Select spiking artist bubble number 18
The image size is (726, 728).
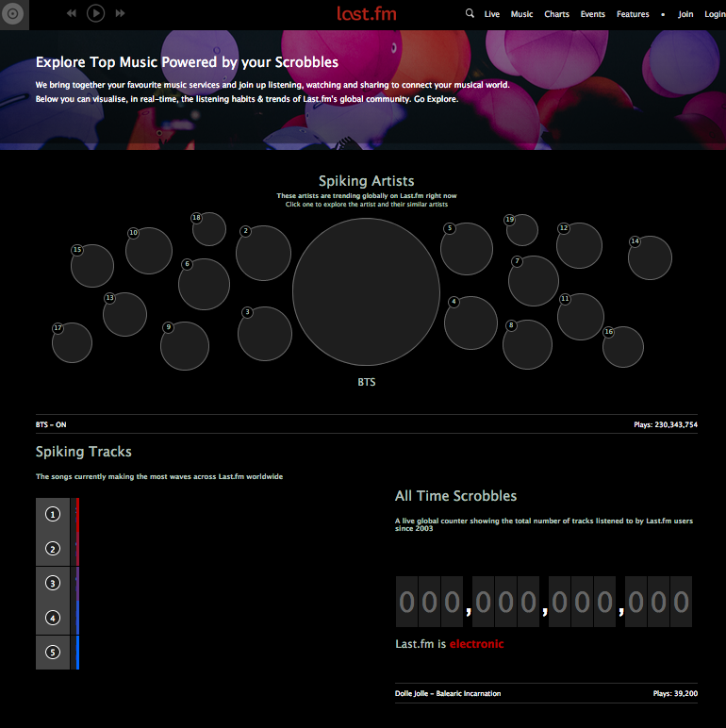209,229
